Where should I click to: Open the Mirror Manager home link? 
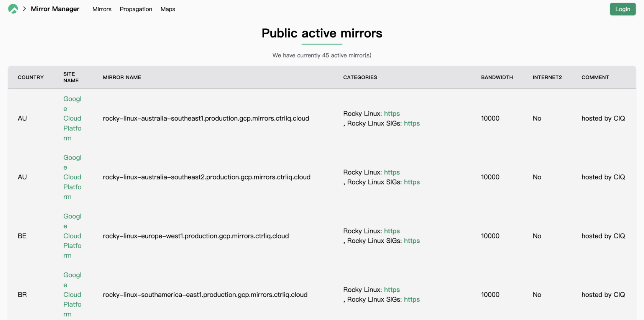coord(55,9)
